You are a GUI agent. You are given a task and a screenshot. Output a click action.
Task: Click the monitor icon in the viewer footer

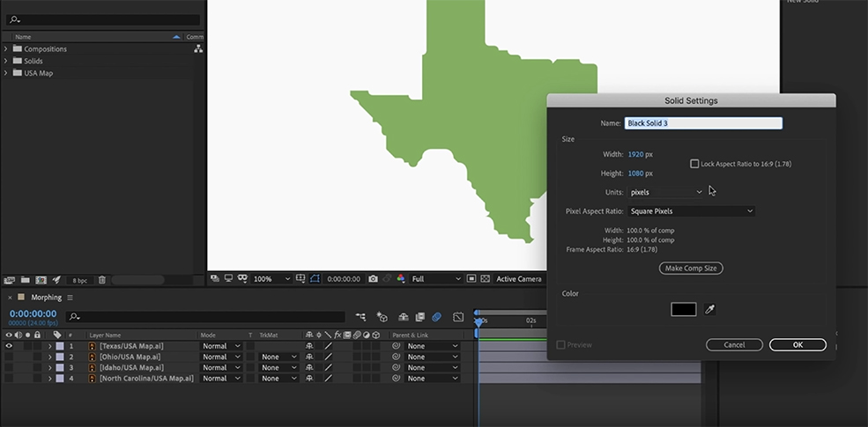point(228,279)
